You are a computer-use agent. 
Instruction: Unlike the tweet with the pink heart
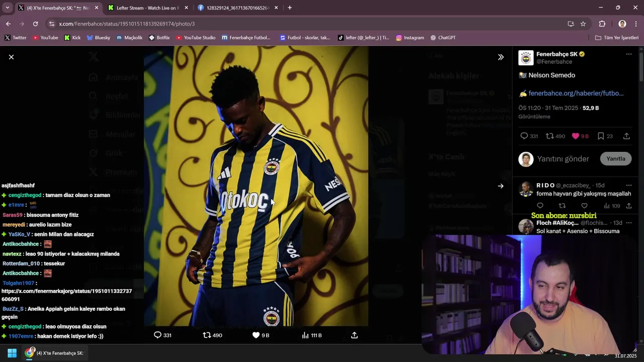[576, 136]
